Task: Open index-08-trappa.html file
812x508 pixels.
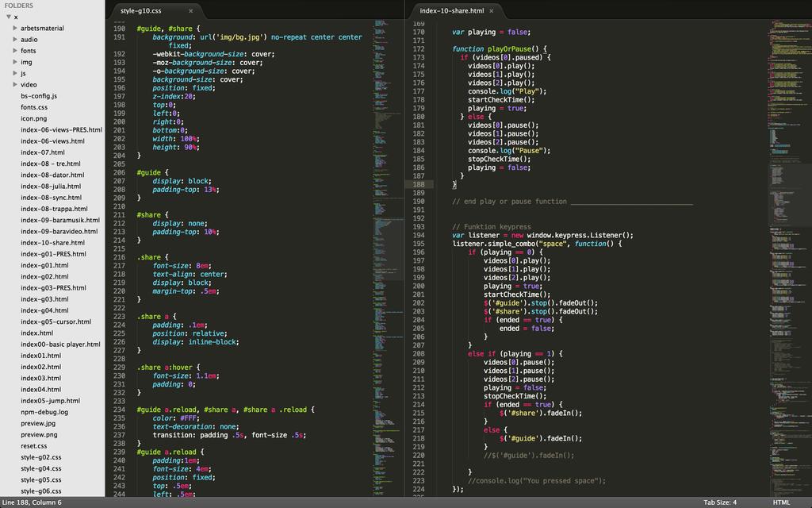Action: coord(55,209)
